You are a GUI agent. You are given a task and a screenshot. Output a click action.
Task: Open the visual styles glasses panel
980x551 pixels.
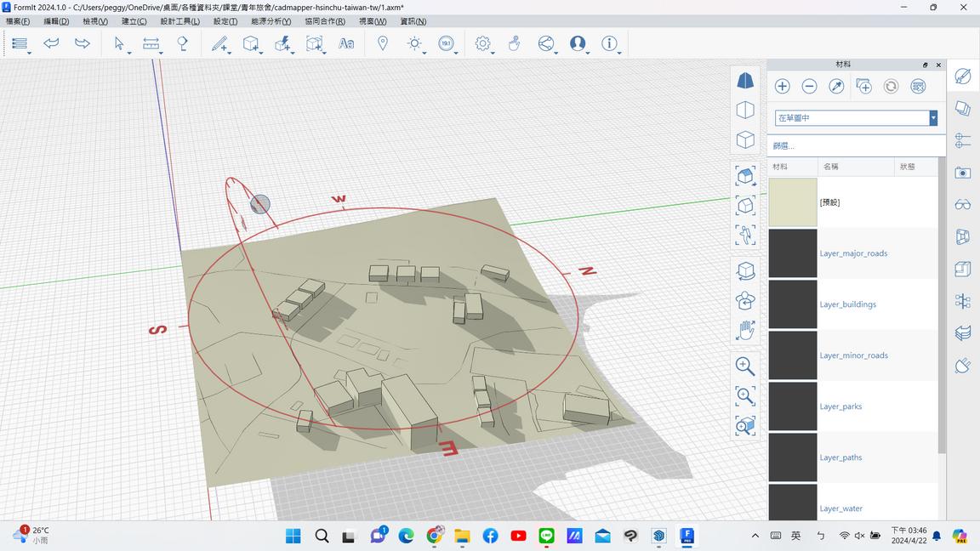(963, 204)
